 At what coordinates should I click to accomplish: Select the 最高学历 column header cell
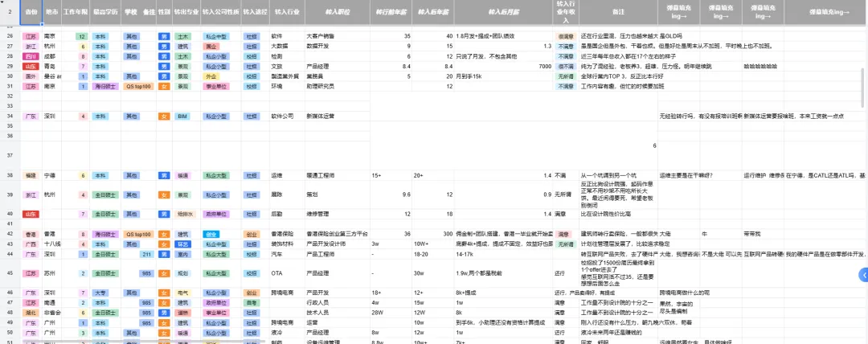[x=105, y=11]
